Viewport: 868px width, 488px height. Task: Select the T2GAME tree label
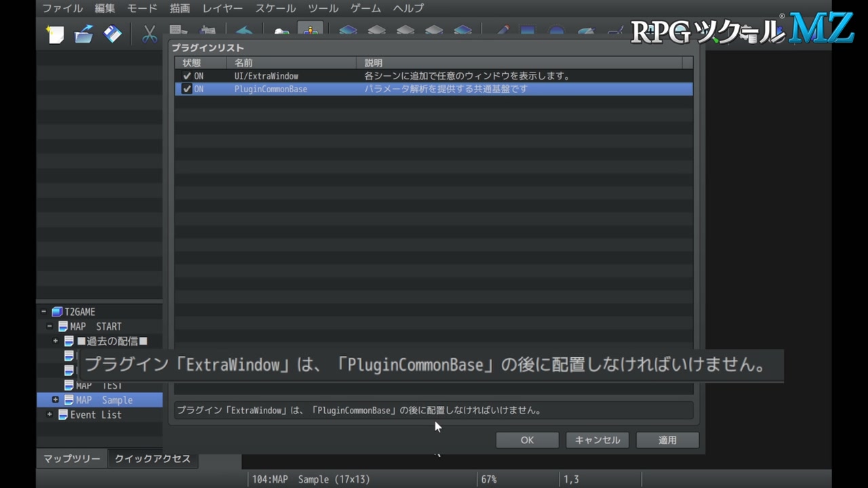tap(80, 312)
